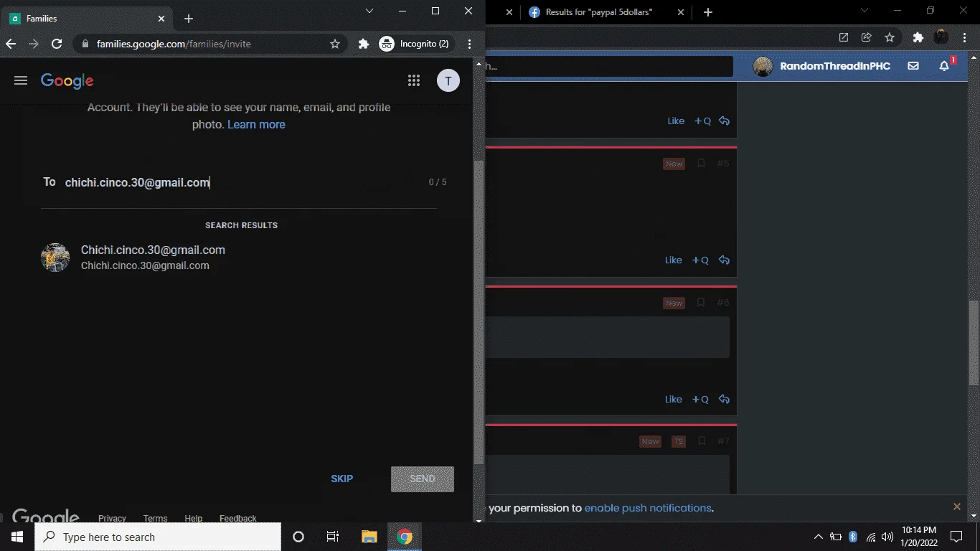Reload the families.google.com page

[57, 44]
